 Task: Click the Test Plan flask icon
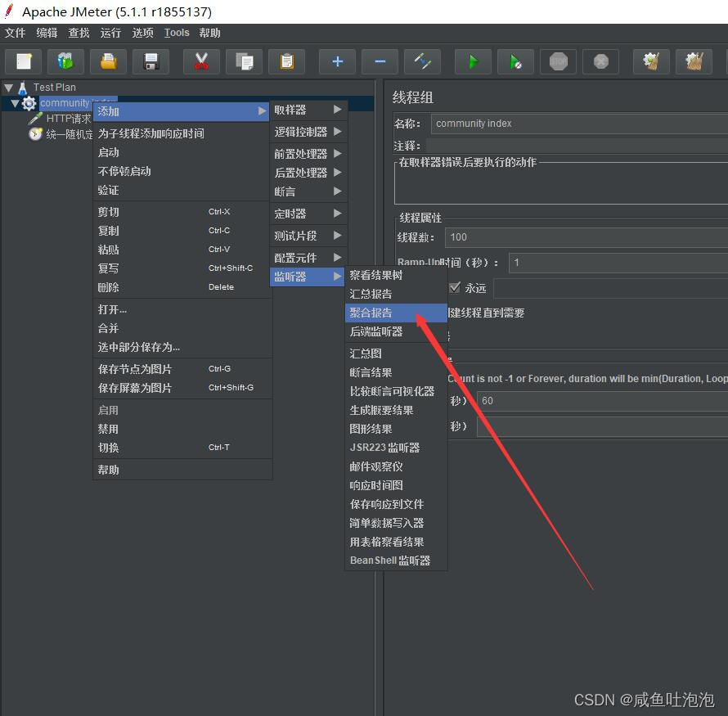[22, 88]
